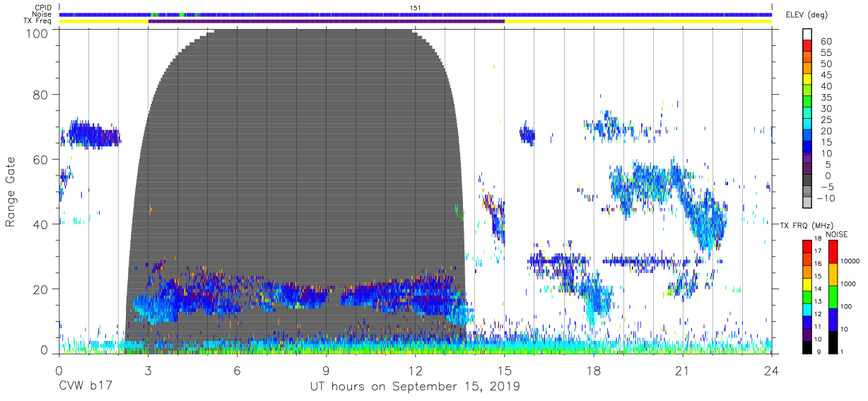868x401 pixels.
Task: Pick the red segment of the ELEV colorbar
Action: (x=807, y=46)
